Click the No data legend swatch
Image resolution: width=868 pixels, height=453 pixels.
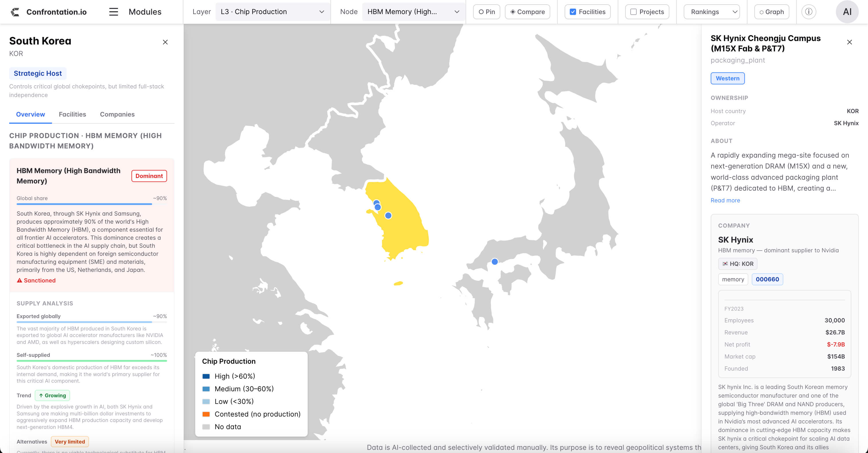[206, 427]
